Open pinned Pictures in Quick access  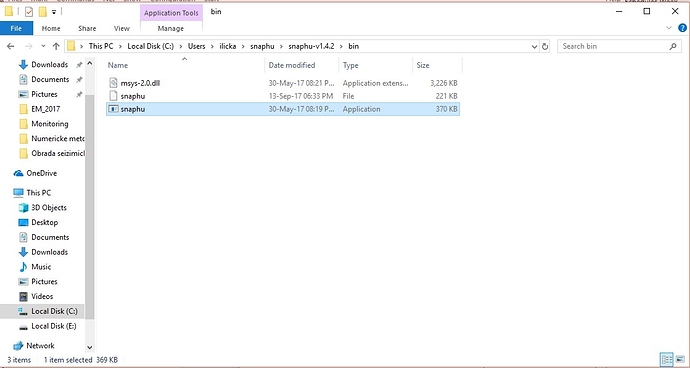coord(44,94)
